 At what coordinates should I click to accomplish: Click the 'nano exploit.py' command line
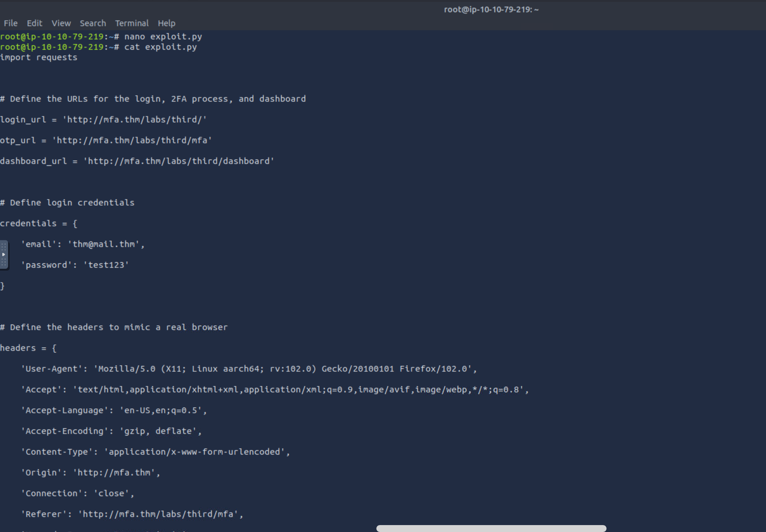pos(163,37)
